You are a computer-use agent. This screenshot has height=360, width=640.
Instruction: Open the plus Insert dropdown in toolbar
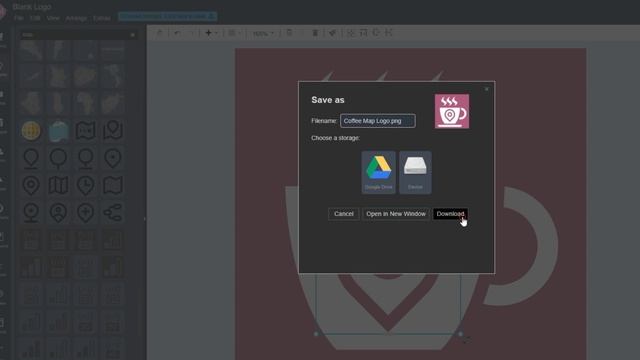(x=211, y=33)
